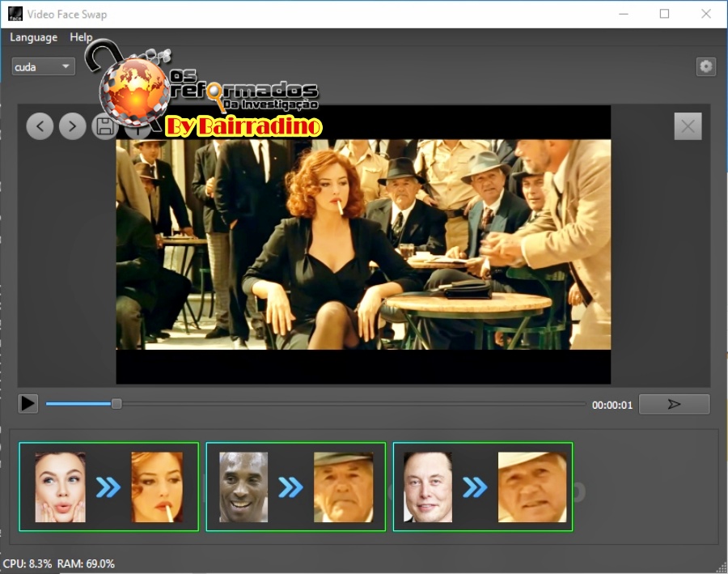This screenshot has width=728, height=574.
Task: Open the Language menu
Action: click(33, 37)
